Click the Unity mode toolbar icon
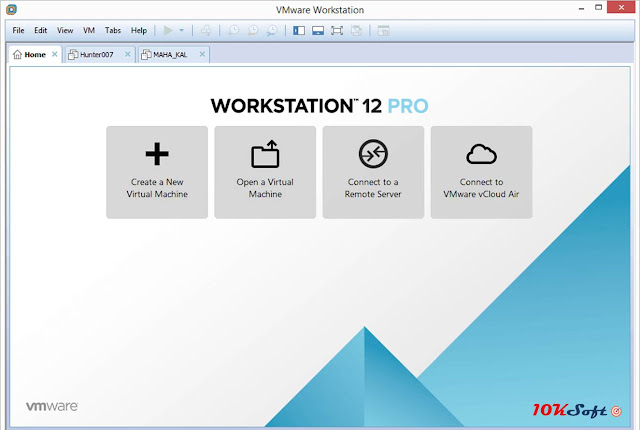This screenshot has height=430, width=640. point(356,30)
